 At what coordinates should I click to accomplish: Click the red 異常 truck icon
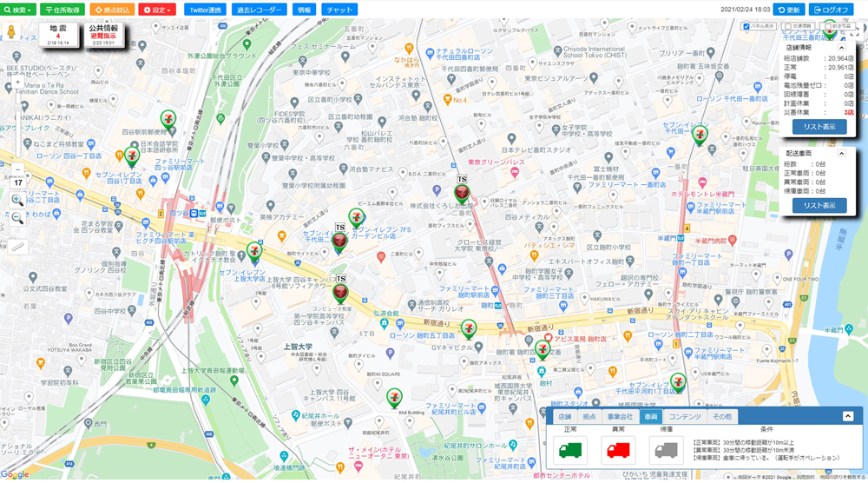point(618,450)
